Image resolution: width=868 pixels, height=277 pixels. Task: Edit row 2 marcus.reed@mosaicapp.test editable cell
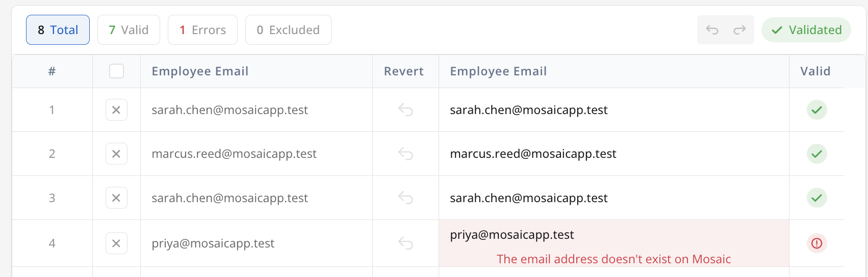click(614, 154)
